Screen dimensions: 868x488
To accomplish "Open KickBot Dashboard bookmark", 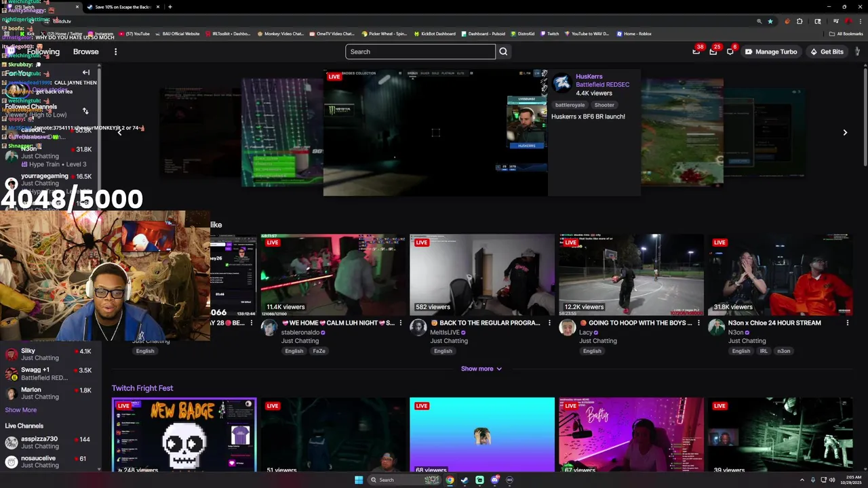I will 434,34.
